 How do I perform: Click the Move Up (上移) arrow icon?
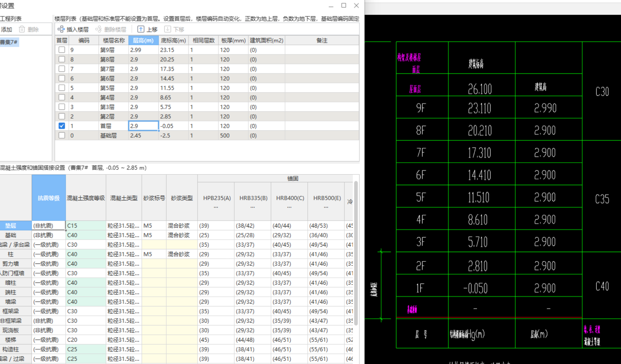point(141,29)
